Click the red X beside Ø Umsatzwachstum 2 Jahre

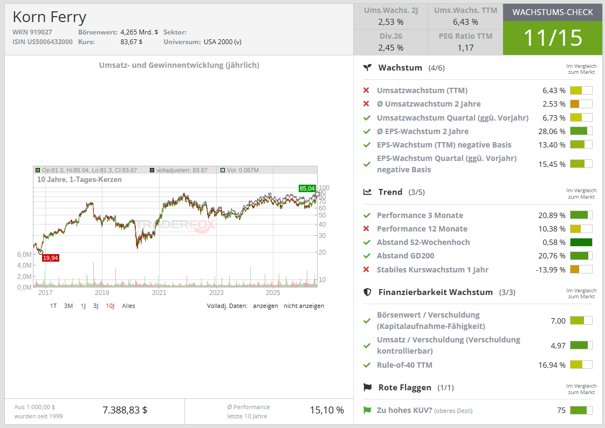(366, 104)
